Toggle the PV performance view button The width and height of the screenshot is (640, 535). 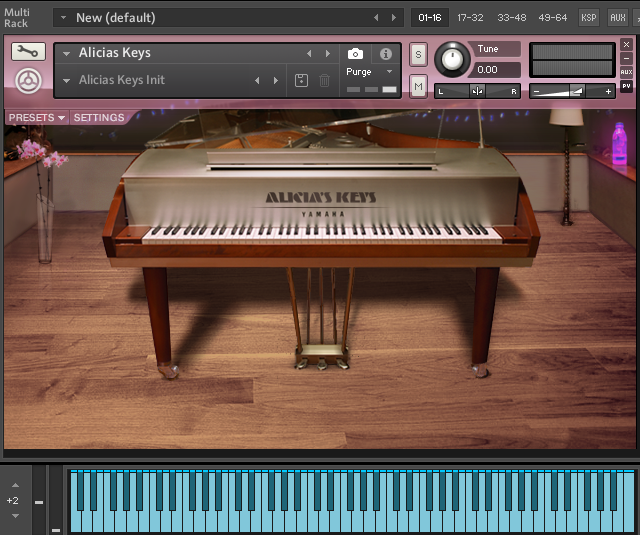627,86
